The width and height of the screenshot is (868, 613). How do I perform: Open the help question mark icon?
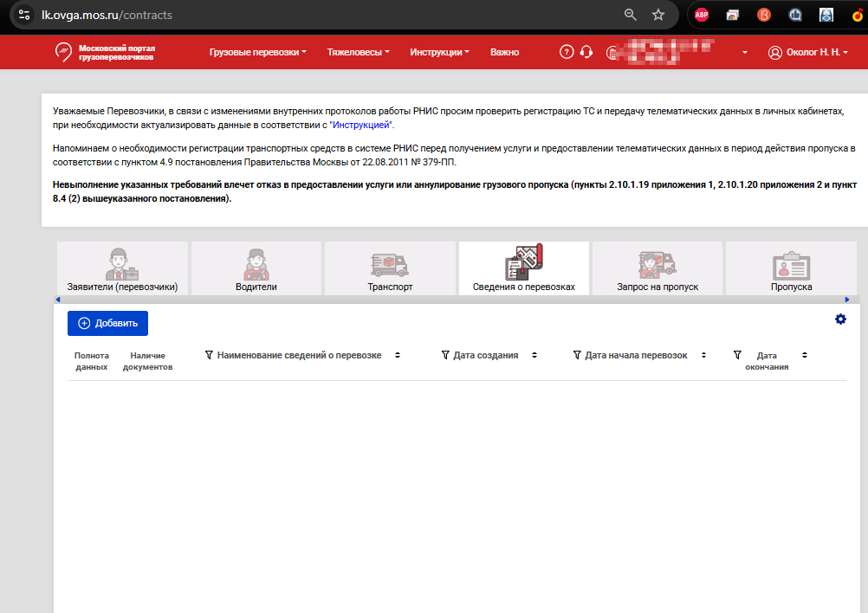click(567, 52)
